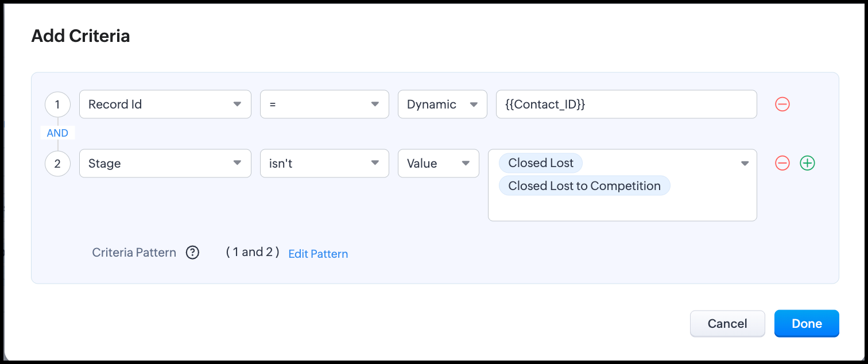Remove criteria row 2 with red minus icon

point(782,163)
